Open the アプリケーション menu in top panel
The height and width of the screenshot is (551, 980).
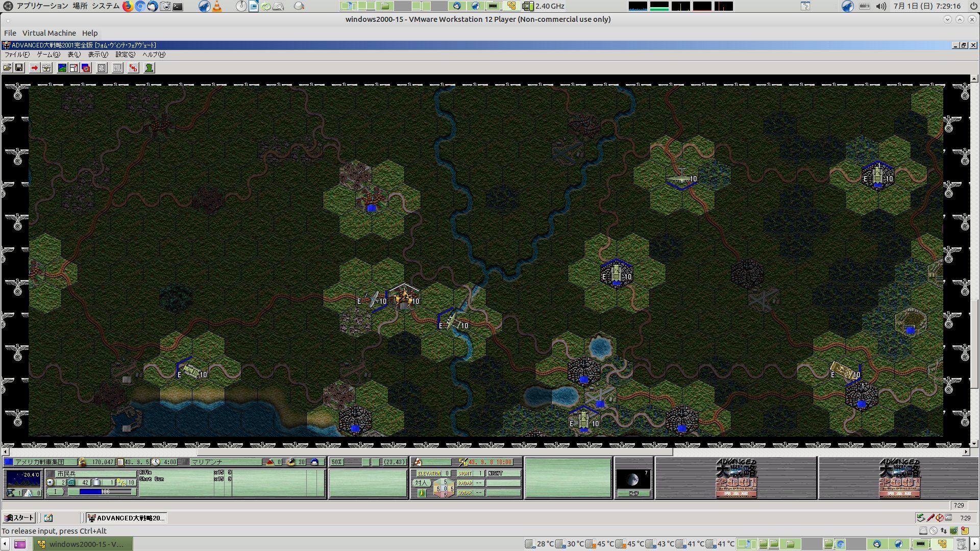(42, 6)
